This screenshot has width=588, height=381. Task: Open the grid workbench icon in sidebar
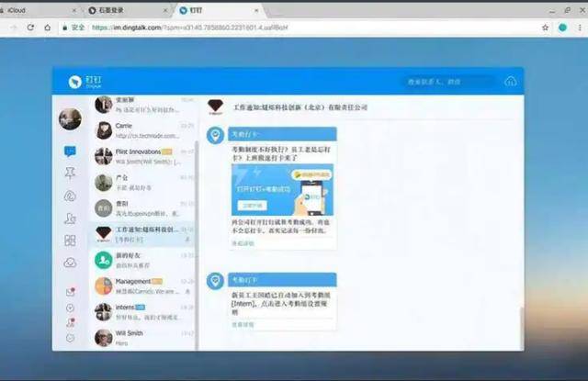(70, 241)
